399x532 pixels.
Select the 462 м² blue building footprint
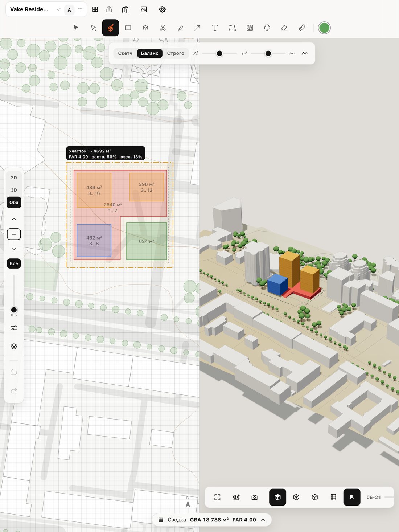[94, 241]
